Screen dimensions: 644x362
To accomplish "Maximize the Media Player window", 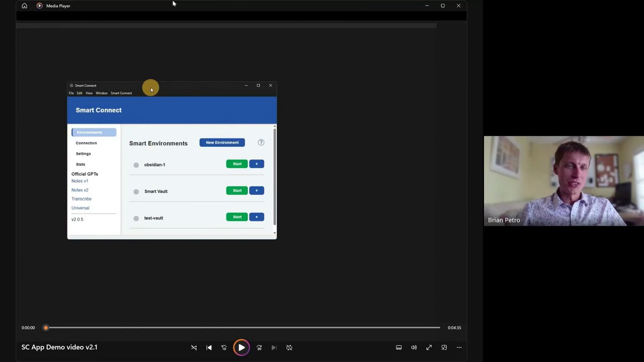I will (443, 6).
